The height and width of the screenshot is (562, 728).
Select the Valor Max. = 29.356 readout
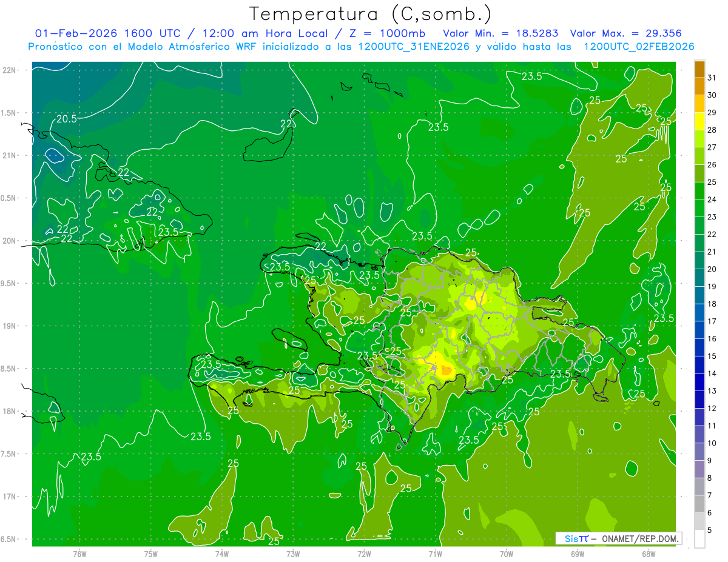(626, 33)
